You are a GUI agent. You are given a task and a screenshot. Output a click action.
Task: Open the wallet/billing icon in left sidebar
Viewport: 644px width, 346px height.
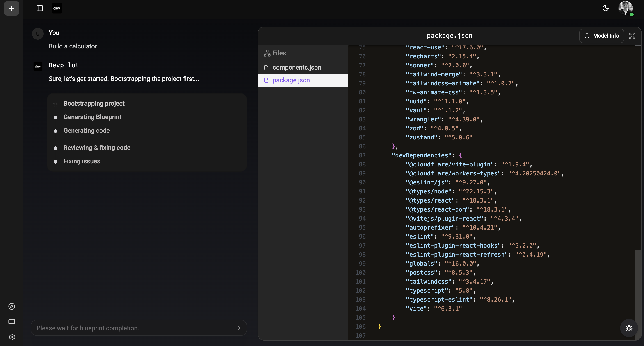click(11, 321)
